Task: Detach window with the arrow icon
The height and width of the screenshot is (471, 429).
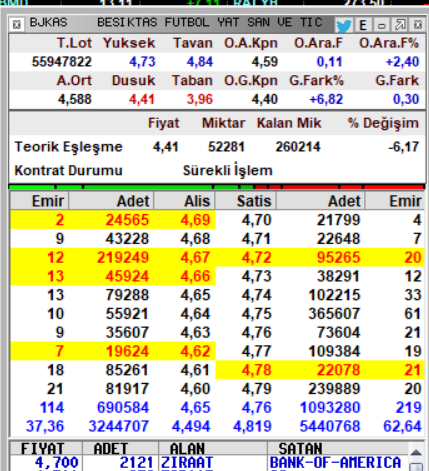Action: 400,25
